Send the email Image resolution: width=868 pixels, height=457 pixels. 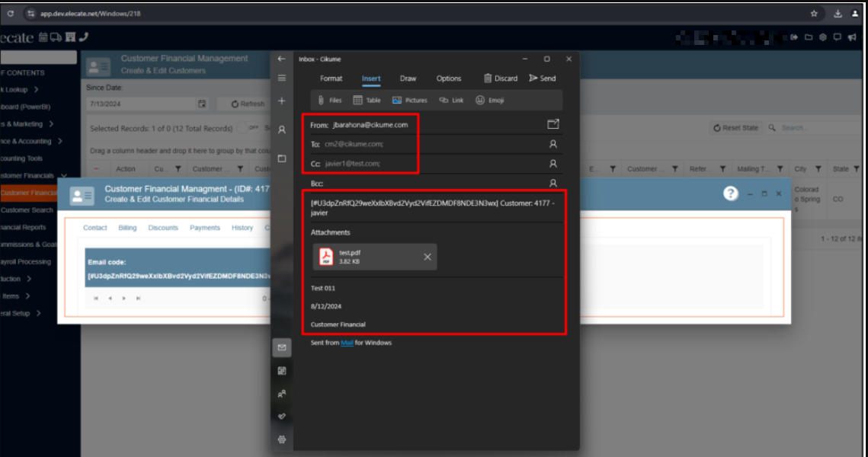click(542, 78)
